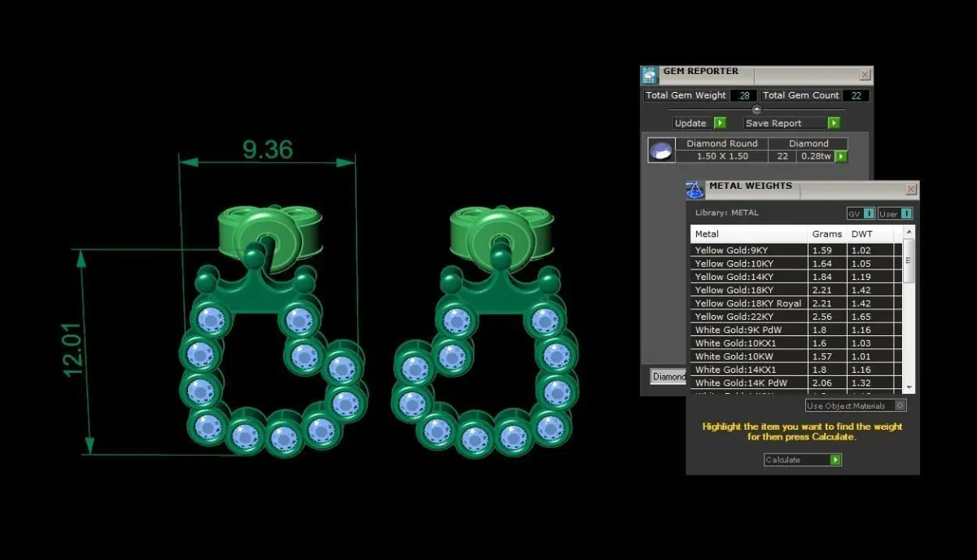Click the scroll up arrow in metal list

(909, 232)
